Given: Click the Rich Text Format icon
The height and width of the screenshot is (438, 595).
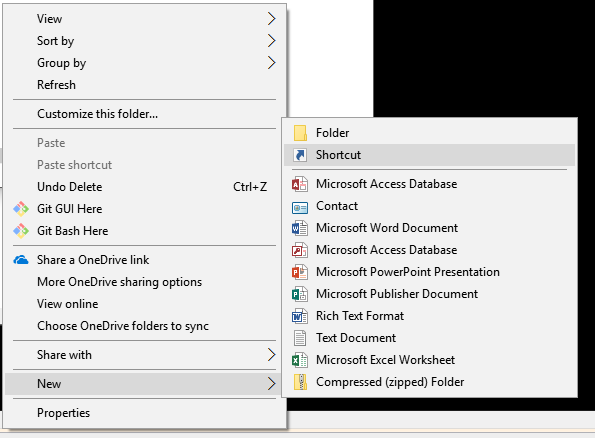Looking at the screenshot, I should click(300, 316).
